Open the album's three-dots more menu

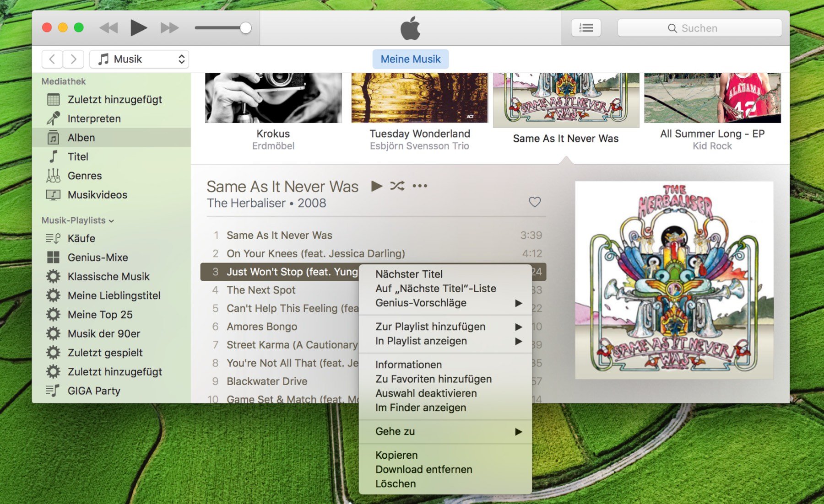point(420,186)
